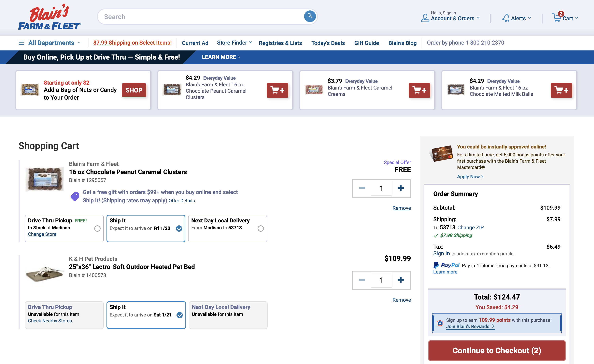Viewport: 594px width, 364px height.
Task: Select Ship It for Caramel Clusters
Action: click(179, 228)
